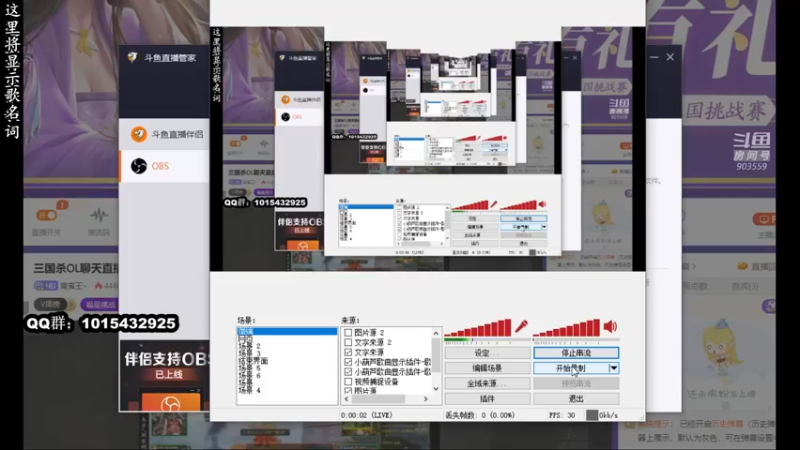Select scene 场景 6 in list
800x450 pixels.
[249, 375]
